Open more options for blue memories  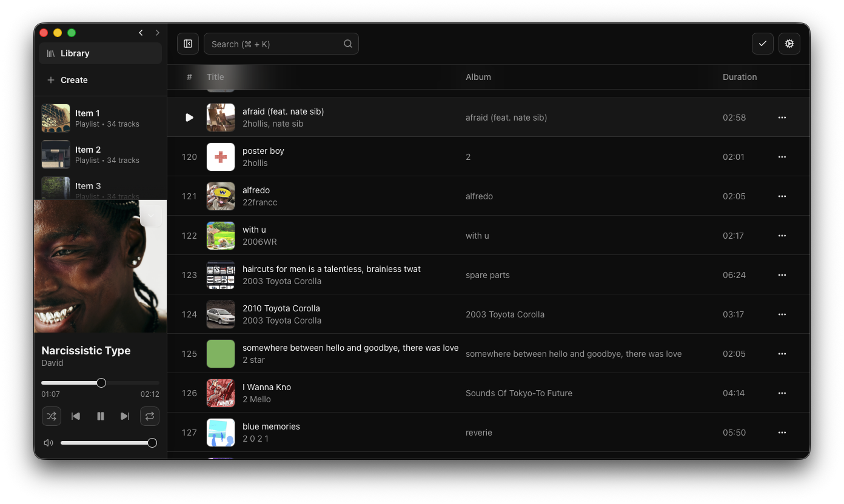(x=782, y=433)
